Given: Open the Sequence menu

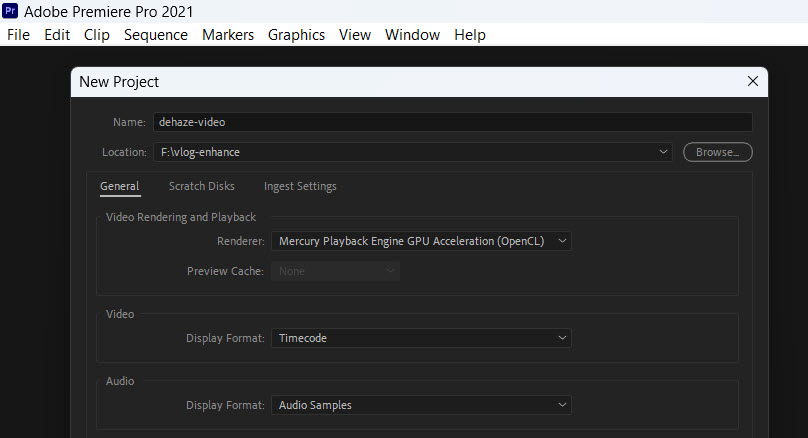Looking at the screenshot, I should (156, 35).
